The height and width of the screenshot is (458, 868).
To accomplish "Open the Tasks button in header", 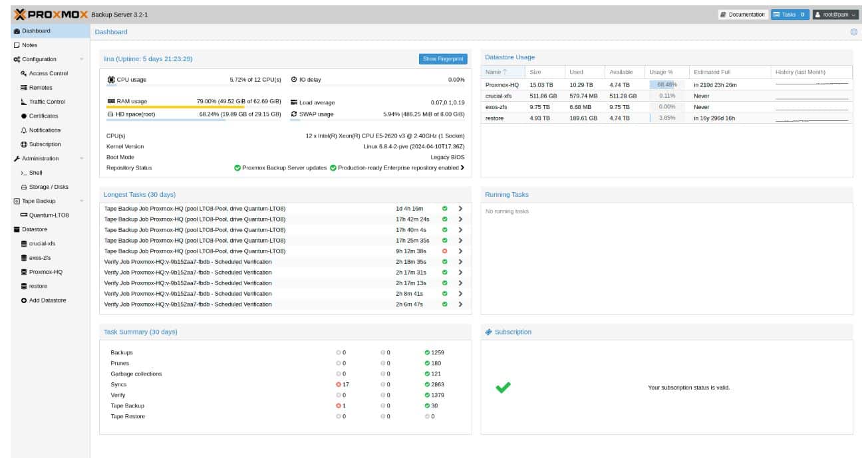I will 790,14.
